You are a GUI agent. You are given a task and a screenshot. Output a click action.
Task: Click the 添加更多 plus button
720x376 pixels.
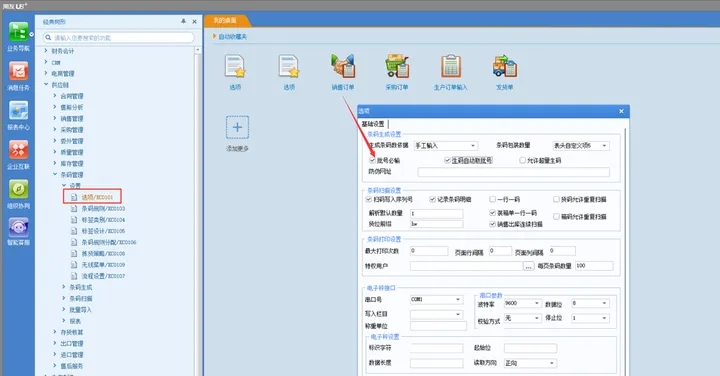[237, 127]
